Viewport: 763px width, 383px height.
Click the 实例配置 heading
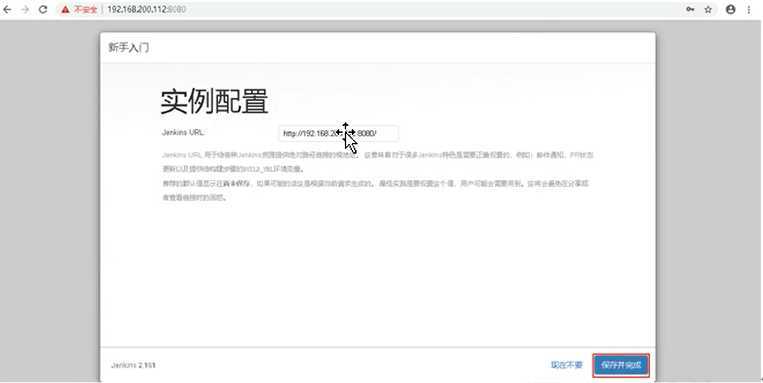(214, 102)
